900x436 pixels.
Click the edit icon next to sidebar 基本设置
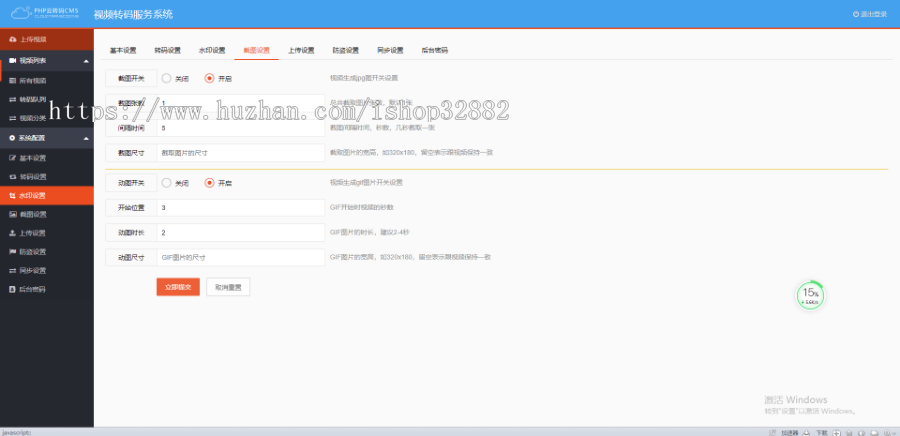point(13,158)
